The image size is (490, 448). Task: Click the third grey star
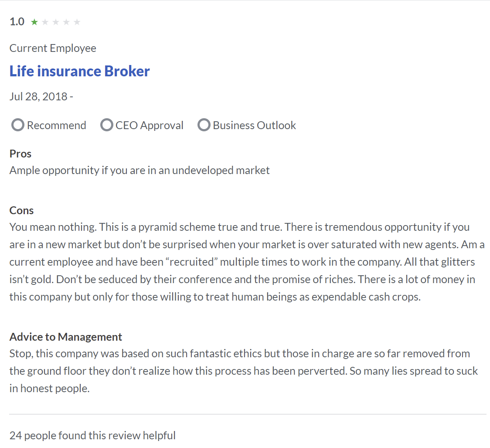(x=56, y=22)
